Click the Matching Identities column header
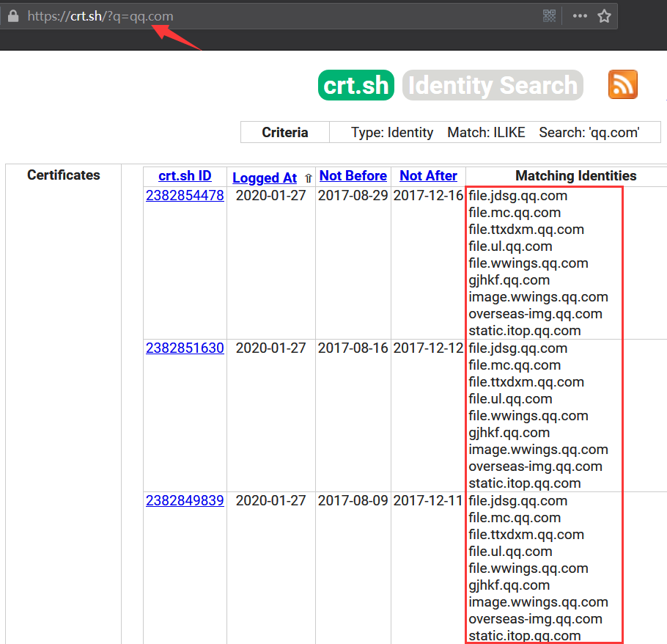 tap(576, 176)
